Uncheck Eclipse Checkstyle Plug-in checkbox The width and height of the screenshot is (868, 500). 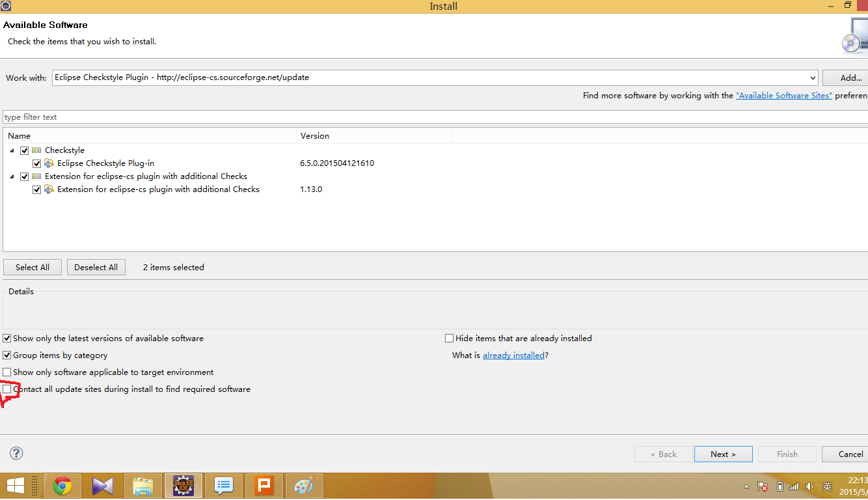(37, 163)
